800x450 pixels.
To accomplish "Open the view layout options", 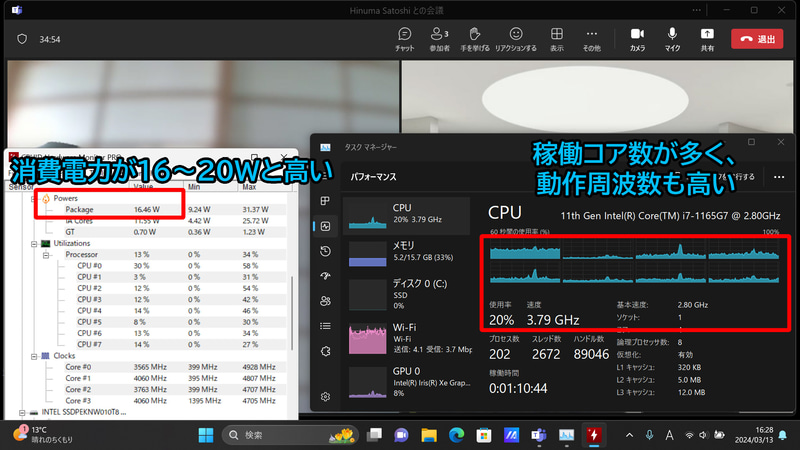I will point(557,39).
